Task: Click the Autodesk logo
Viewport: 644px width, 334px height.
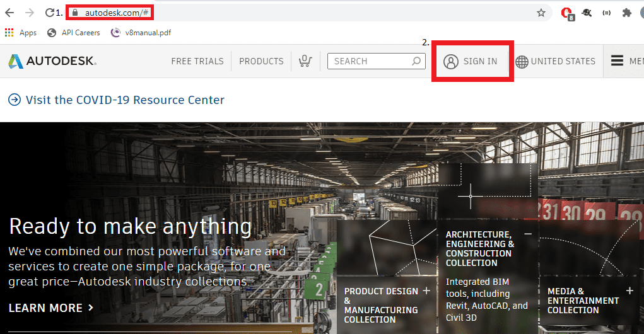Action: 52,61
